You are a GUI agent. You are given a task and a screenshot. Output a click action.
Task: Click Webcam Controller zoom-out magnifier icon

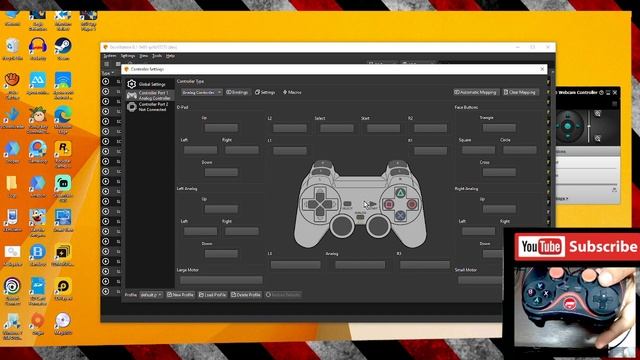tap(598, 139)
